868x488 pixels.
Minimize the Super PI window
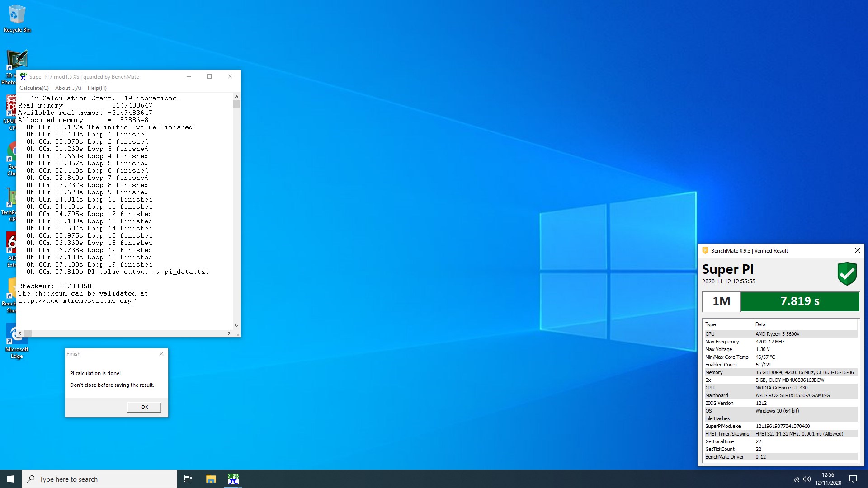pos(189,76)
